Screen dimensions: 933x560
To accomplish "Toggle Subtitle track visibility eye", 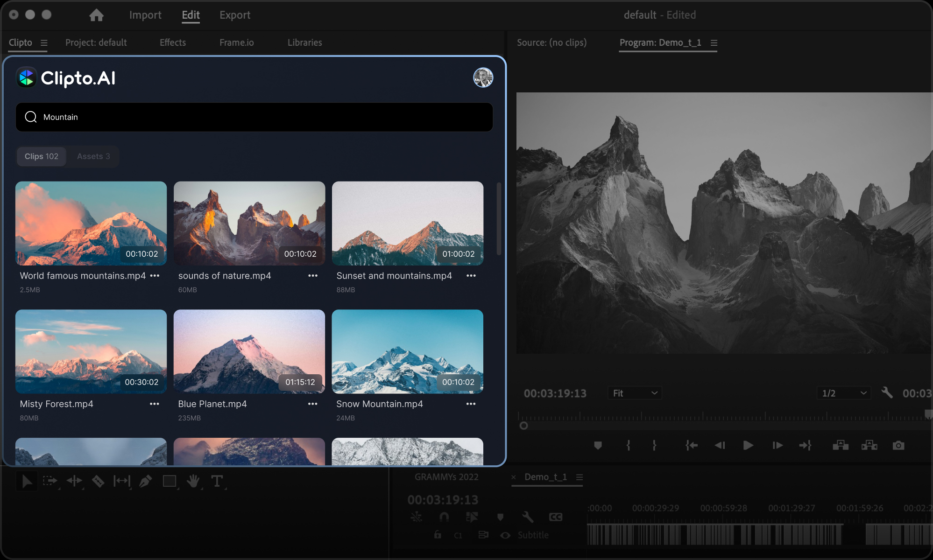I will coord(505,535).
